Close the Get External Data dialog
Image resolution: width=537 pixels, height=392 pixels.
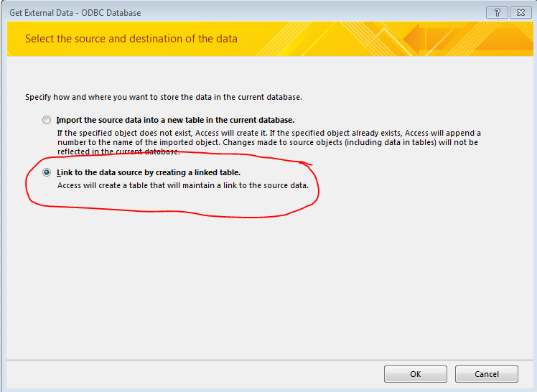point(520,13)
